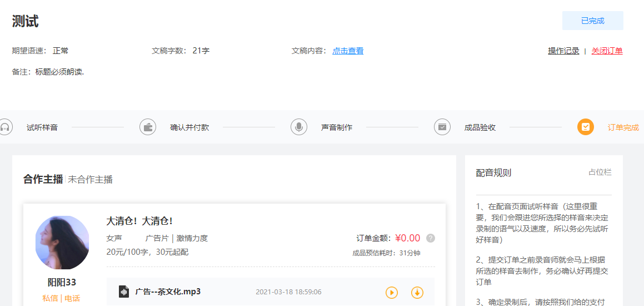Screen dimensions: 644x306
Task: Open the 操作记录 link
Action: point(563,51)
